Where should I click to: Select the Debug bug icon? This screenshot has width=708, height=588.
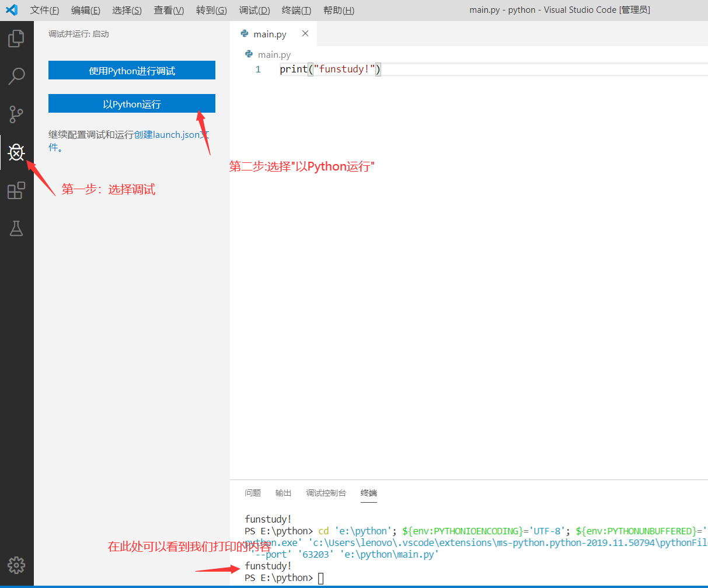(16, 152)
